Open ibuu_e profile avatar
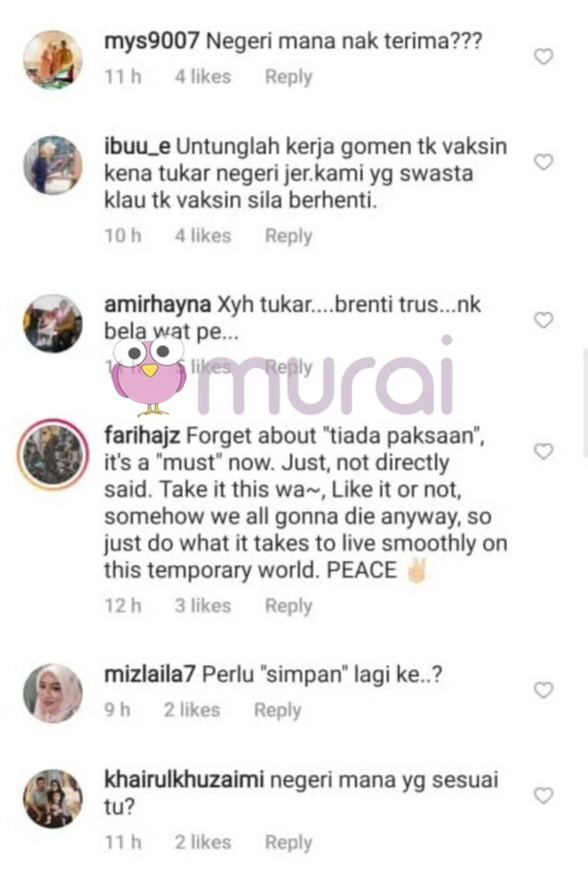 (53, 165)
